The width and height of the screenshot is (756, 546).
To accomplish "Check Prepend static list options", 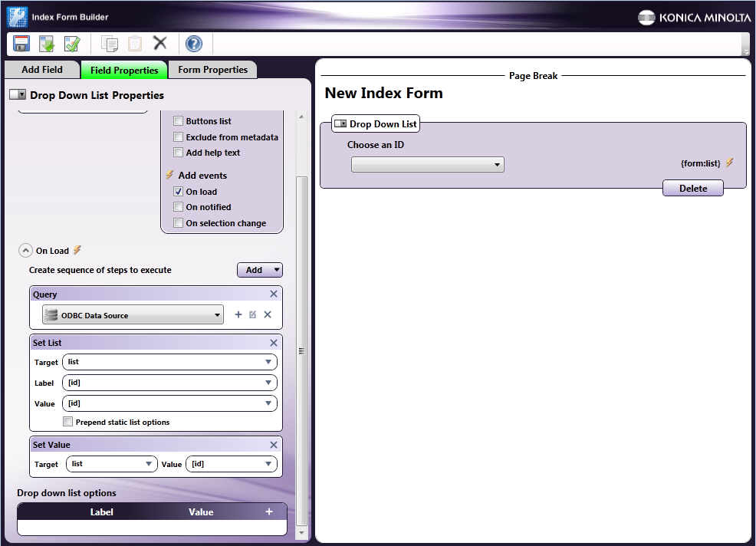I will [68, 422].
